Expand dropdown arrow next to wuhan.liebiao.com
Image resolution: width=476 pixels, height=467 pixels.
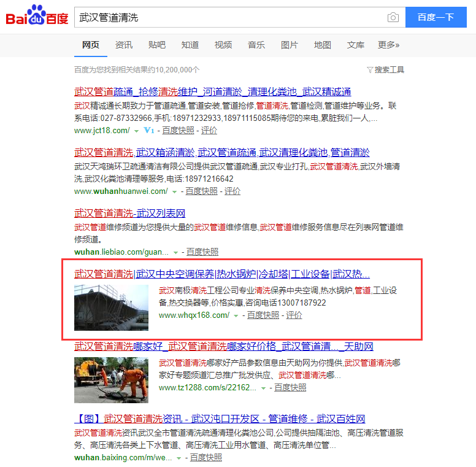(175, 253)
